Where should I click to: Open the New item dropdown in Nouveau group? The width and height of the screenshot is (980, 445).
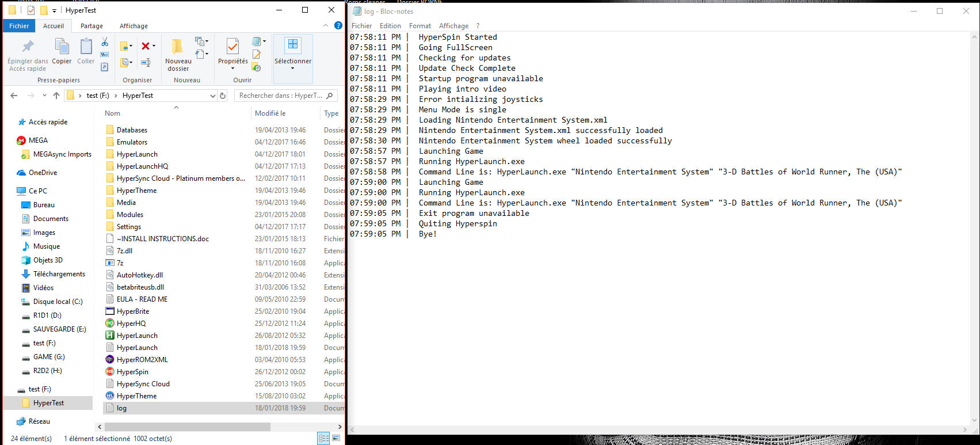(x=207, y=41)
